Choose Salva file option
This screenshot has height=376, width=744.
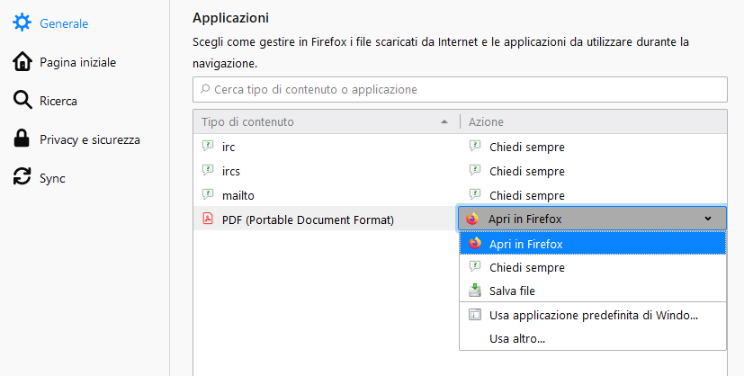pos(593,291)
